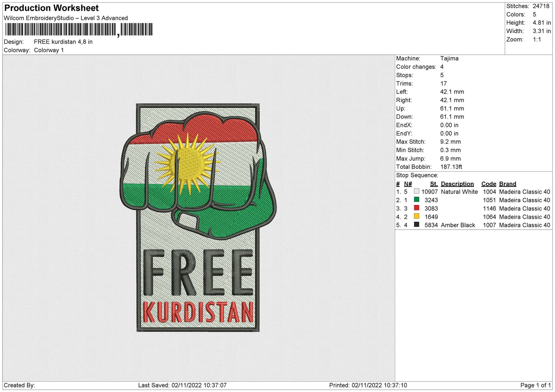Click the 'Production Worksheet' title
555x392 pixels.
click(51, 8)
